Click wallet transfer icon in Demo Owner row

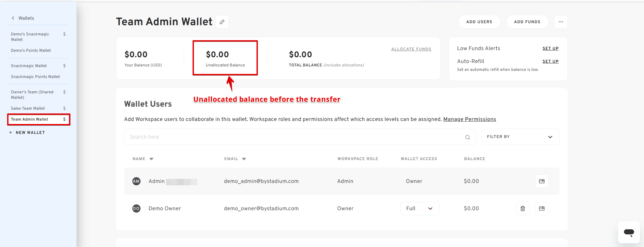point(542,209)
